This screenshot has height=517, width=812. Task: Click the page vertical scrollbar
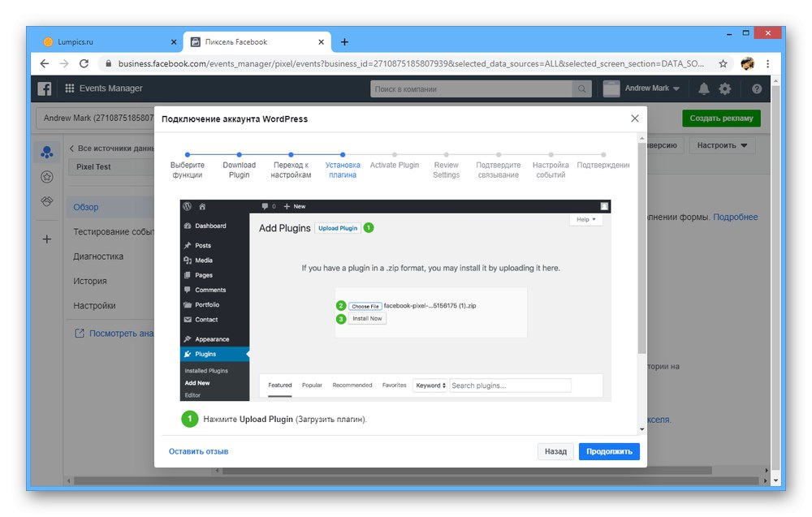[x=775, y=277]
